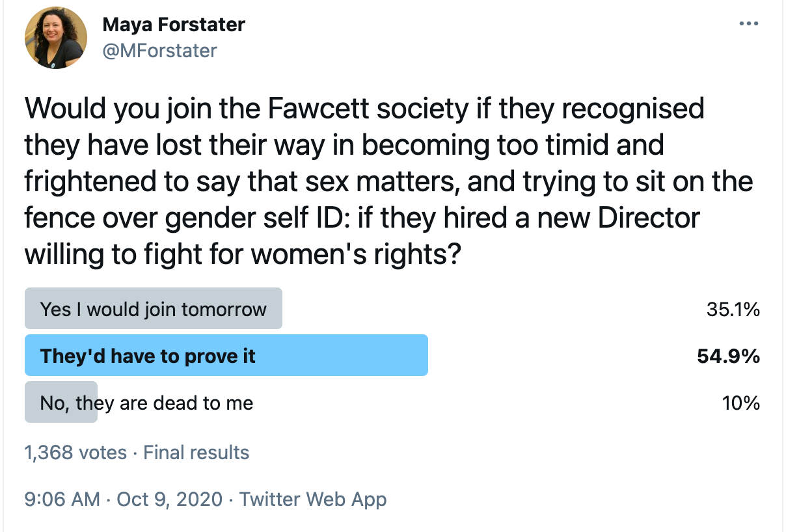Open the Twitter Web App source link

coord(313,499)
